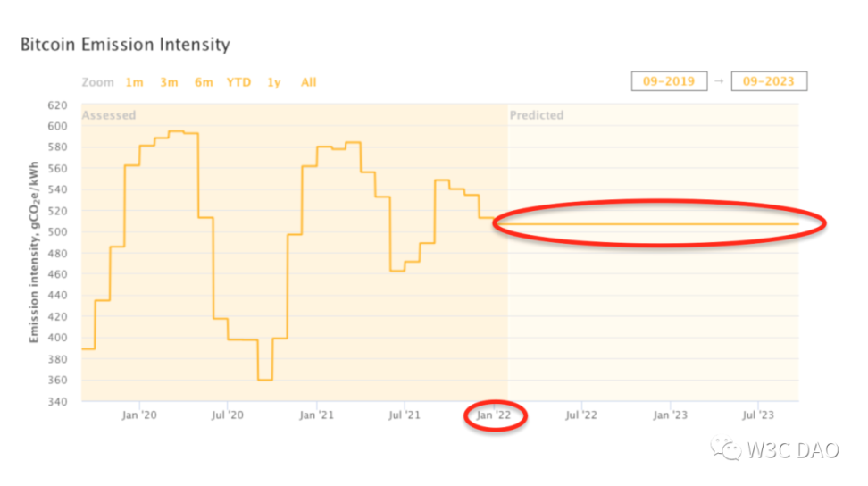Click the Jan '21 axis label
Screen dimensions: 868x486
(317, 415)
